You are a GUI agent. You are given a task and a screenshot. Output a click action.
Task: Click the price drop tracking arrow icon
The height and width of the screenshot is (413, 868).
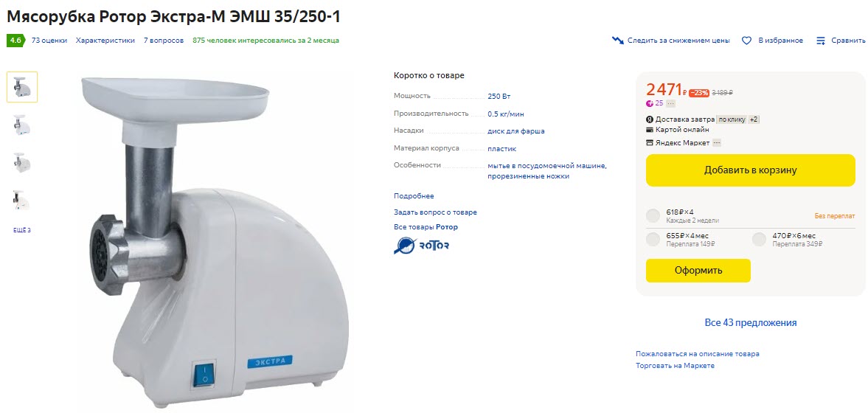(x=618, y=41)
